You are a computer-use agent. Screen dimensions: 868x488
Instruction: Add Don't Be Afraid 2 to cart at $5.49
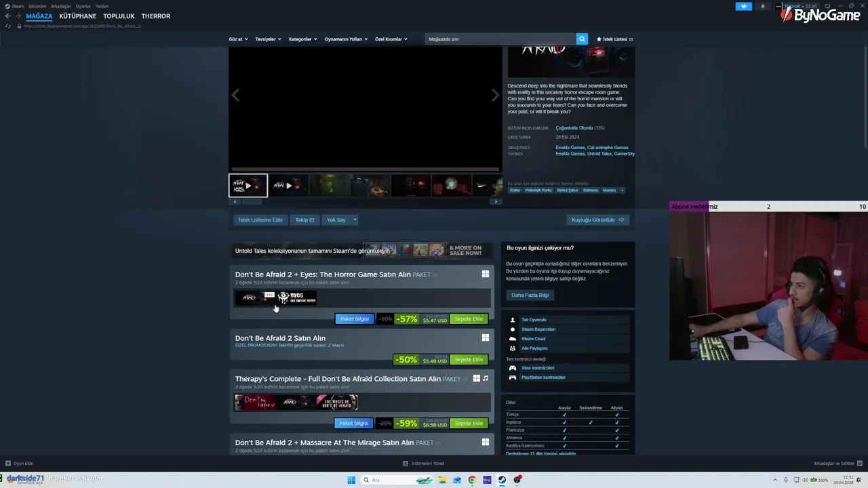coord(469,360)
